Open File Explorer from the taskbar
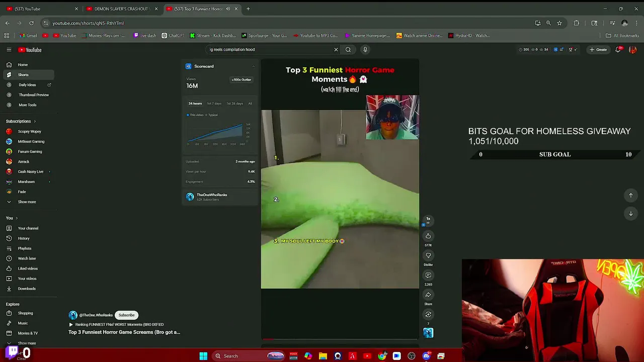The image size is (644, 362). pyautogui.click(x=323, y=356)
